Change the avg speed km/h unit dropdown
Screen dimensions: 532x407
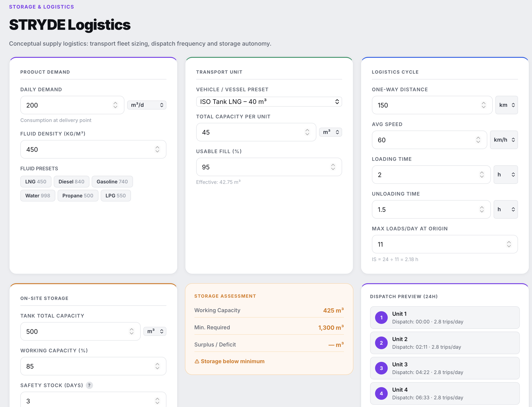click(504, 140)
